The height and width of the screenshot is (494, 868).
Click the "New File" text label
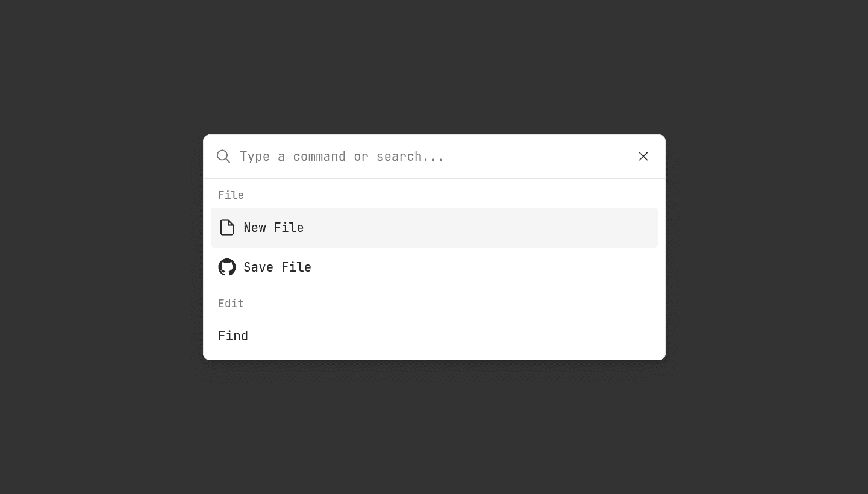point(273,228)
